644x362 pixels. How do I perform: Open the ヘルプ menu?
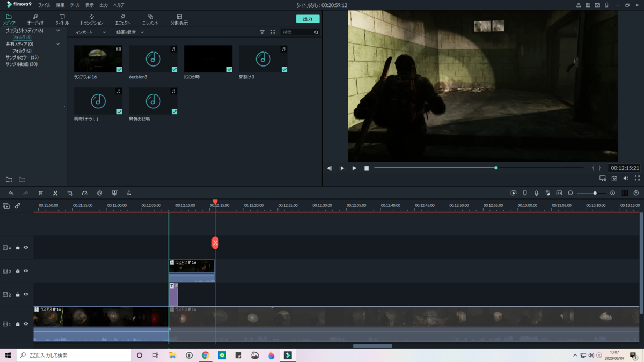[x=119, y=5]
